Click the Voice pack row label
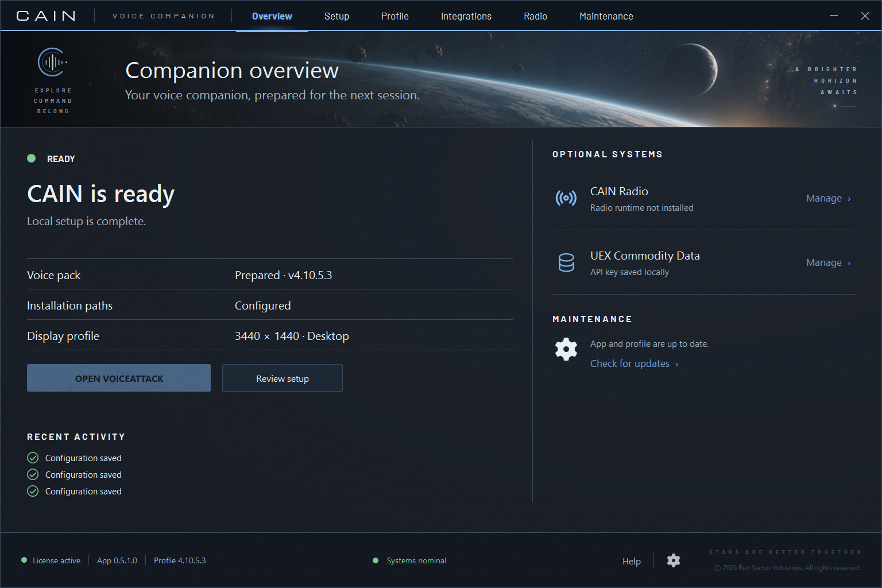882x588 pixels. [x=54, y=275]
